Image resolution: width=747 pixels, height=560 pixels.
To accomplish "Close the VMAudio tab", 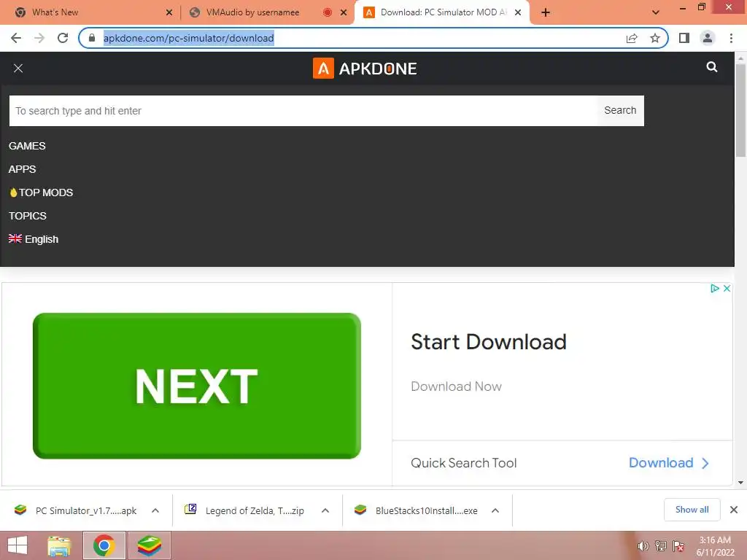I will pyautogui.click(x=344, y=13).
